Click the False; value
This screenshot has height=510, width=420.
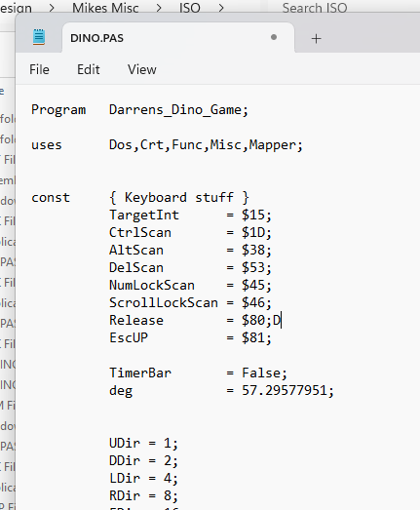tap(264, 373)
